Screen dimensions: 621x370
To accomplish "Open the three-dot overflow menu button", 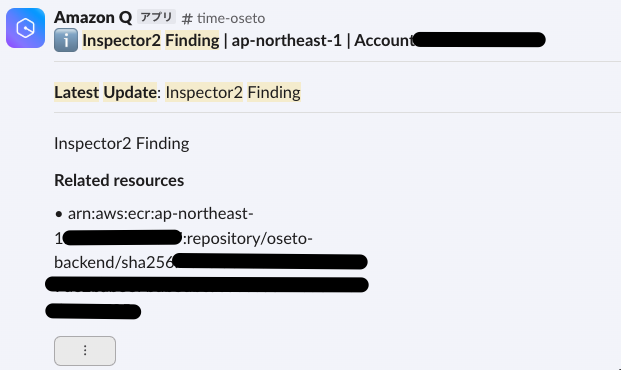I will point(85,351).
